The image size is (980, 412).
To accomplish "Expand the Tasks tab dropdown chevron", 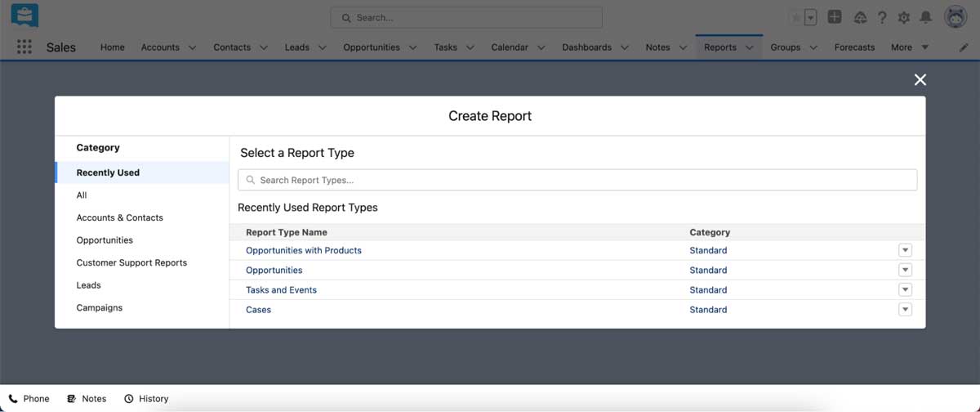I will tap(470, 47).
